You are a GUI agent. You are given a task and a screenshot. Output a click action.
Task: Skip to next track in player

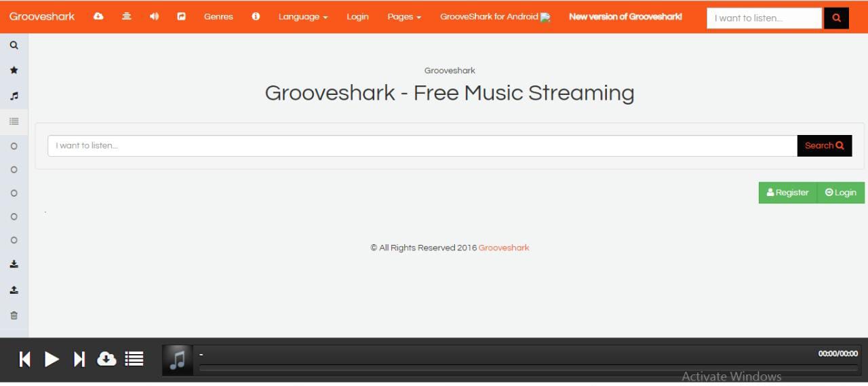point(79,359)
